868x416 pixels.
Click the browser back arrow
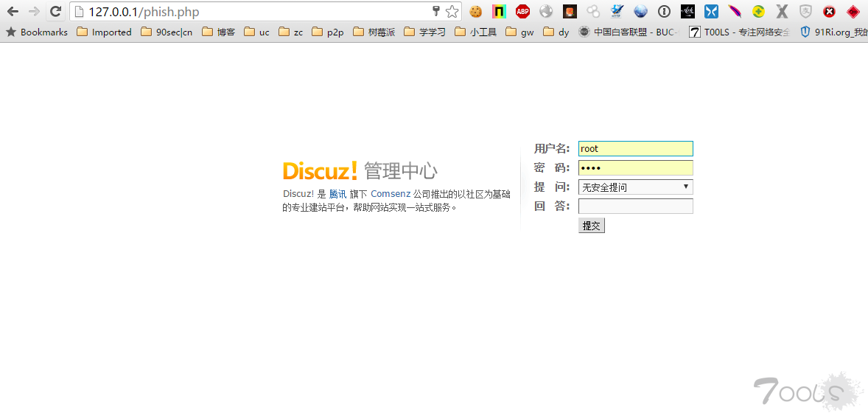click(13, 11)
